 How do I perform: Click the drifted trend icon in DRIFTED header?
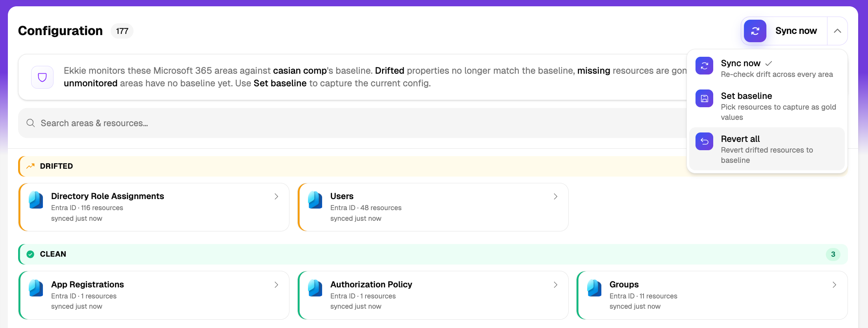30,166
